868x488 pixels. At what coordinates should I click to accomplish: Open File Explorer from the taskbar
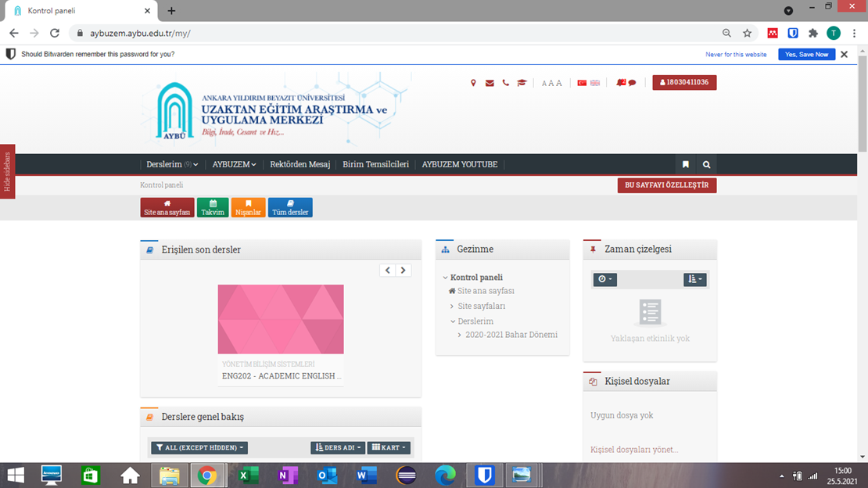click(x=170, y=475)
